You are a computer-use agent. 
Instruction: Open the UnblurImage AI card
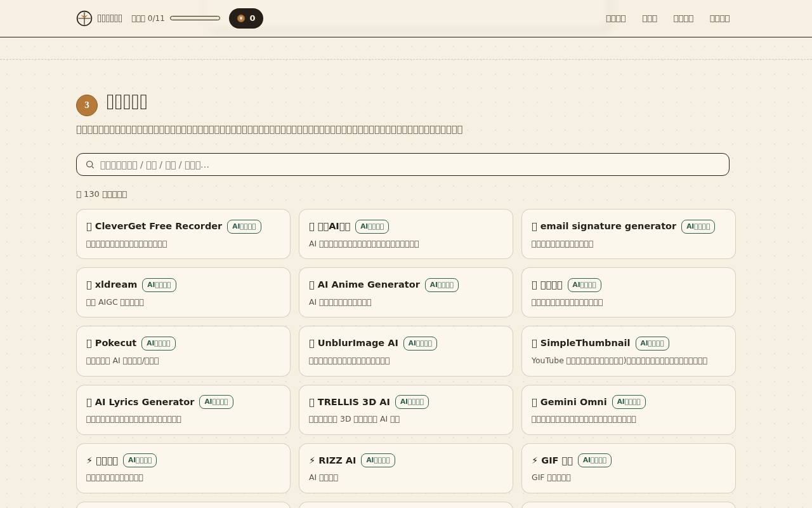click(406, 351)
